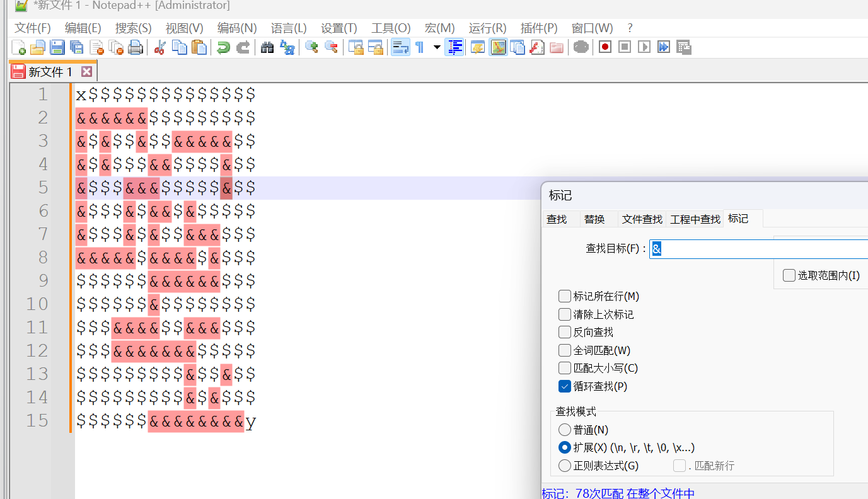Open the 设置(T) menu
The height and width of the screenshot is (499, 868).
click(339, 28)
